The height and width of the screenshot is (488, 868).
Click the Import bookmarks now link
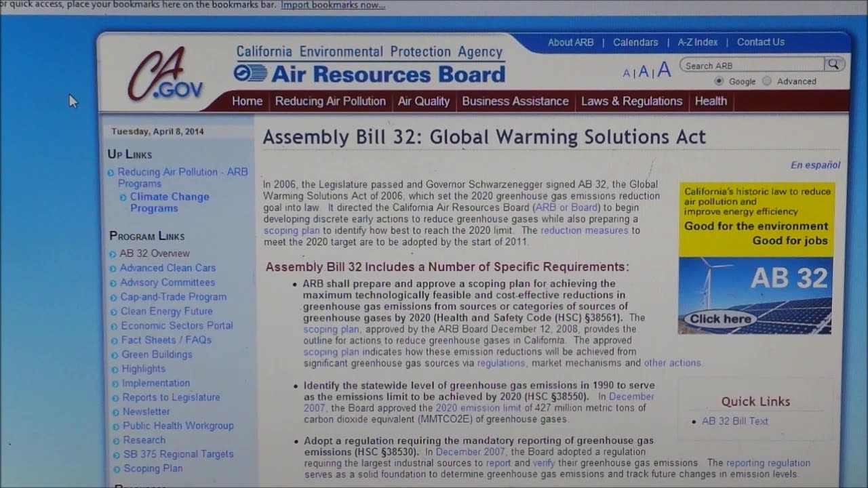[x=333, y=5]
